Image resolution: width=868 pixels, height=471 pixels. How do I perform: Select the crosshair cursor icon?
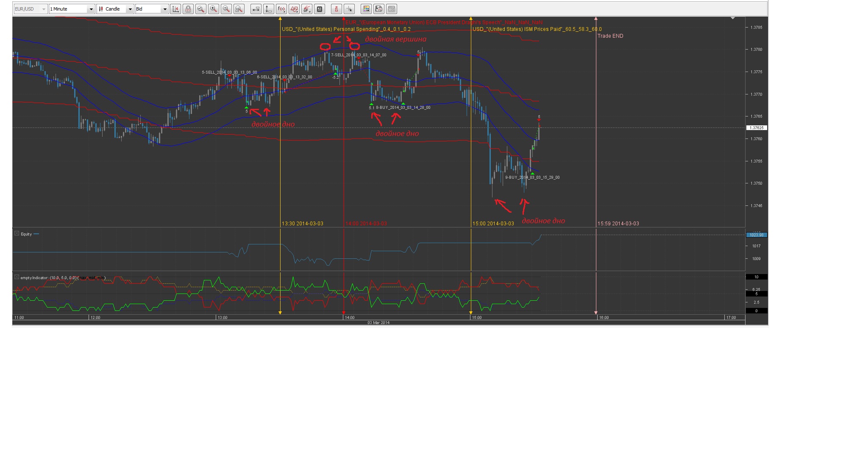(349, 9)
